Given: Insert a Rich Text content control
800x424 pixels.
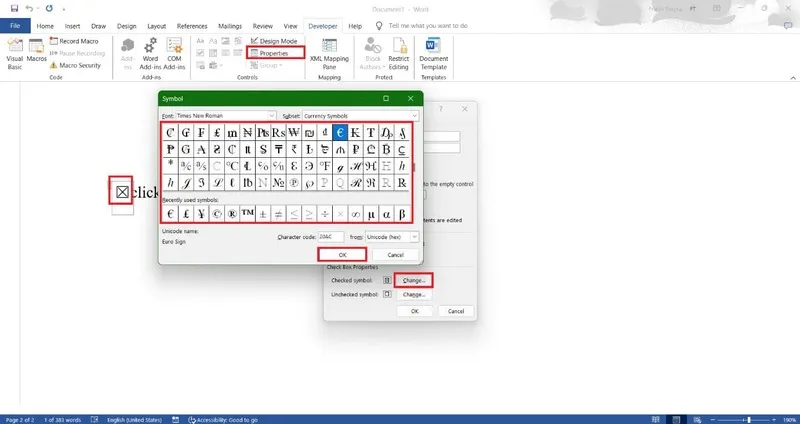Looking at the screenshot, I should click(x=201, y=41).
